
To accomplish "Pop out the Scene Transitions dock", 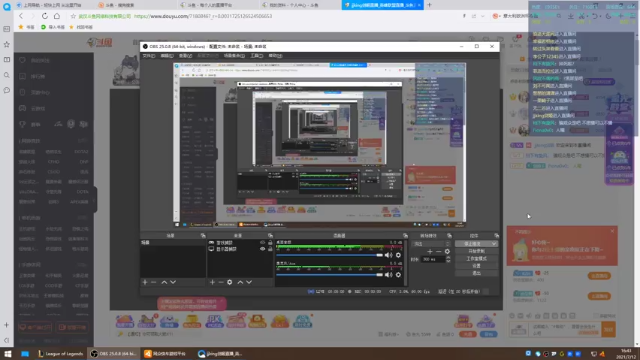I will click(x=449, y=236).
